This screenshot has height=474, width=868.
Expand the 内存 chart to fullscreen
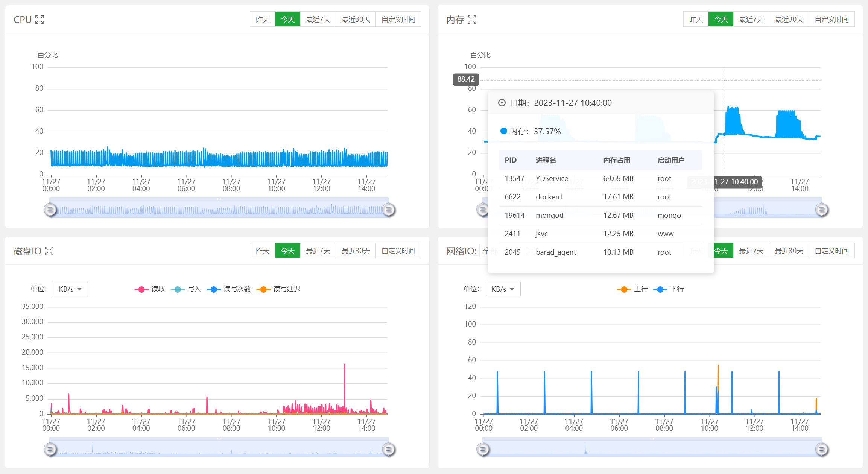(472, 20)
